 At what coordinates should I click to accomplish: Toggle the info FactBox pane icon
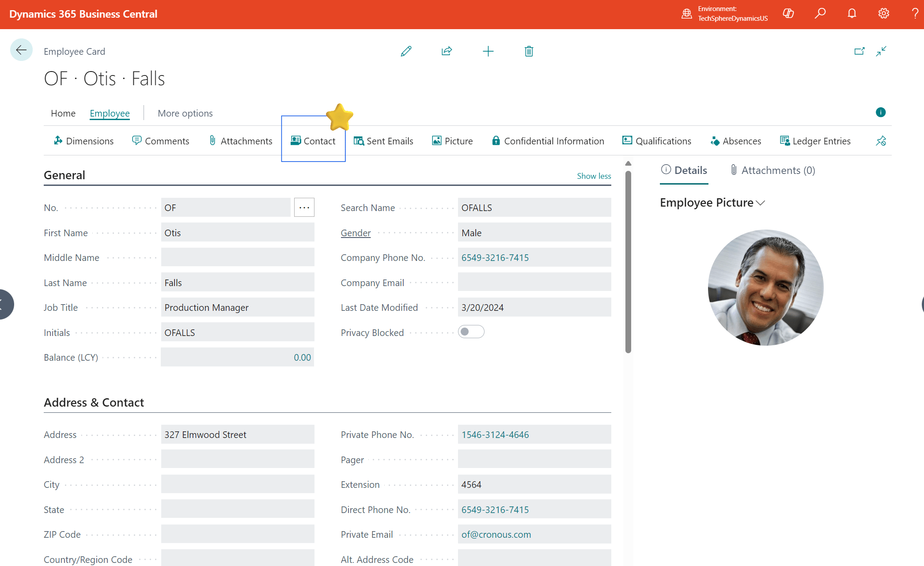coord(880,112)
